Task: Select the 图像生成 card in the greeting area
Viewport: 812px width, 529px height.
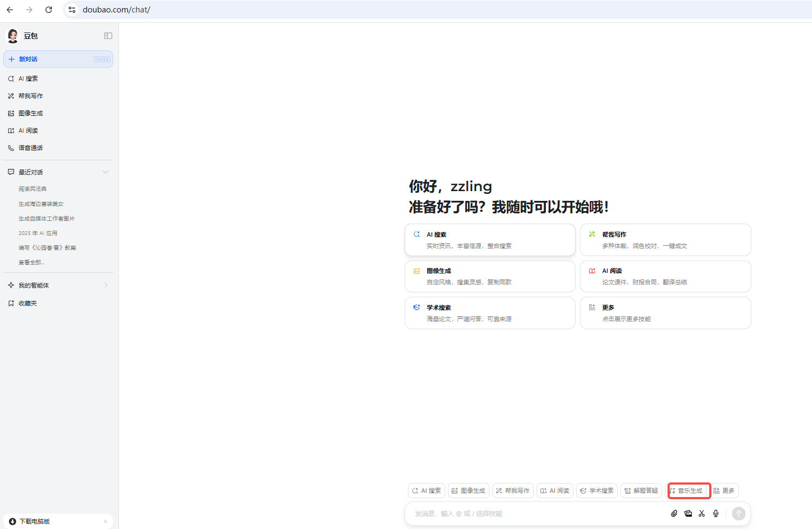Action: pos(490,276)
